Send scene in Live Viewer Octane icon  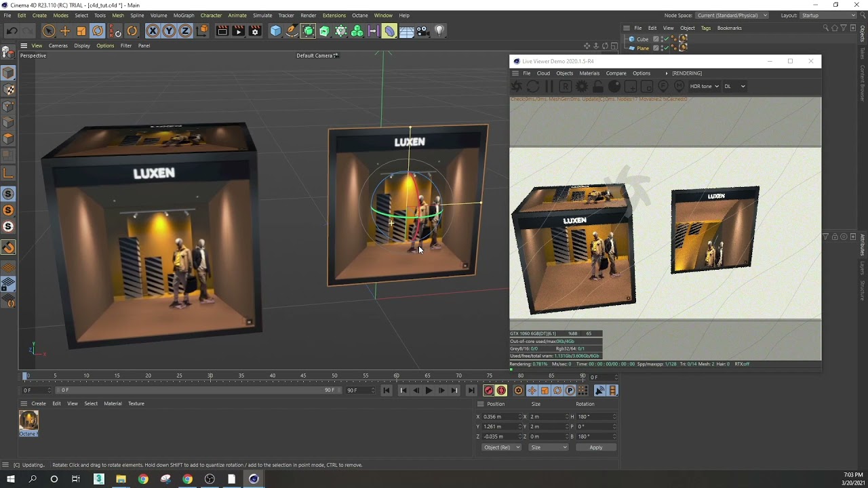(517, 86)
